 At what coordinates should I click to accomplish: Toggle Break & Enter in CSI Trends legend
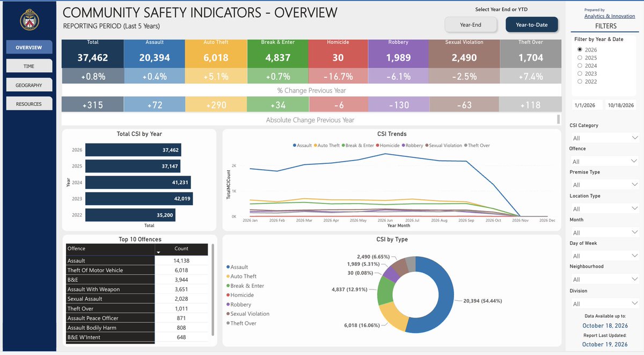[358, 146]
